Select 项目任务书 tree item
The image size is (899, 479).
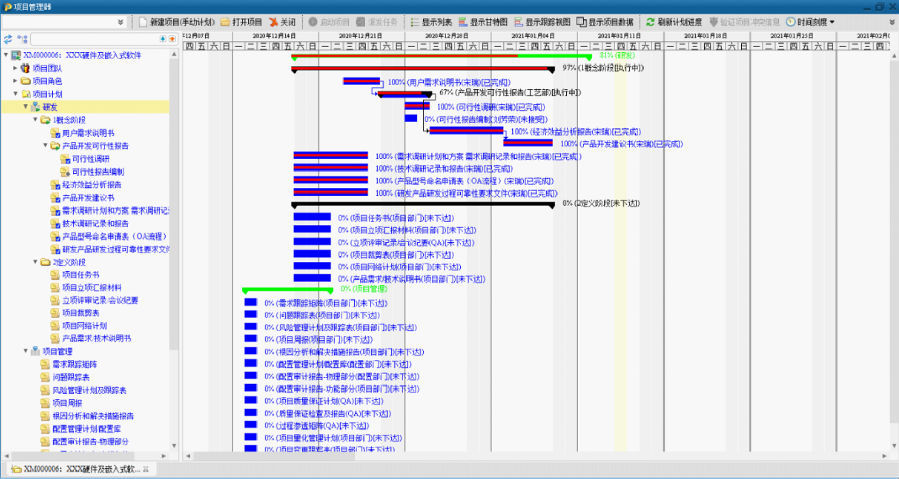pyautogui.click(x=81, y=274)
